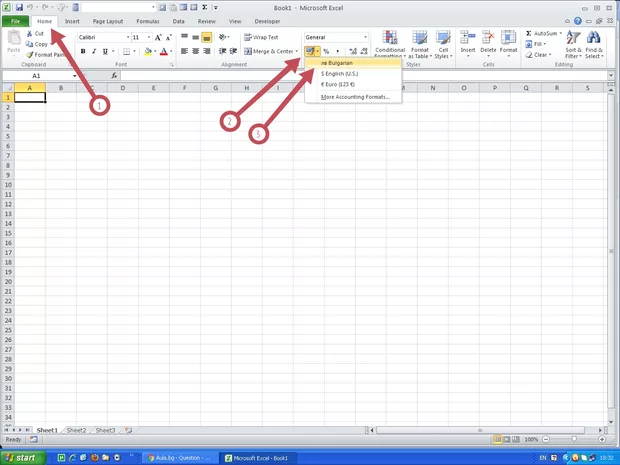Screen dimensions: 620x465
Task: Open the font size 11 dropdown
Action: [x=149, y=37]
